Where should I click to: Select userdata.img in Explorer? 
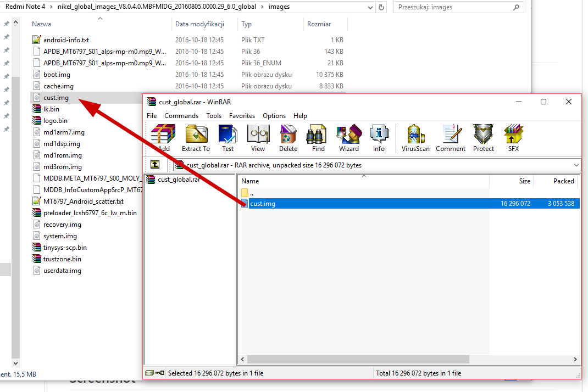[62, 271]
